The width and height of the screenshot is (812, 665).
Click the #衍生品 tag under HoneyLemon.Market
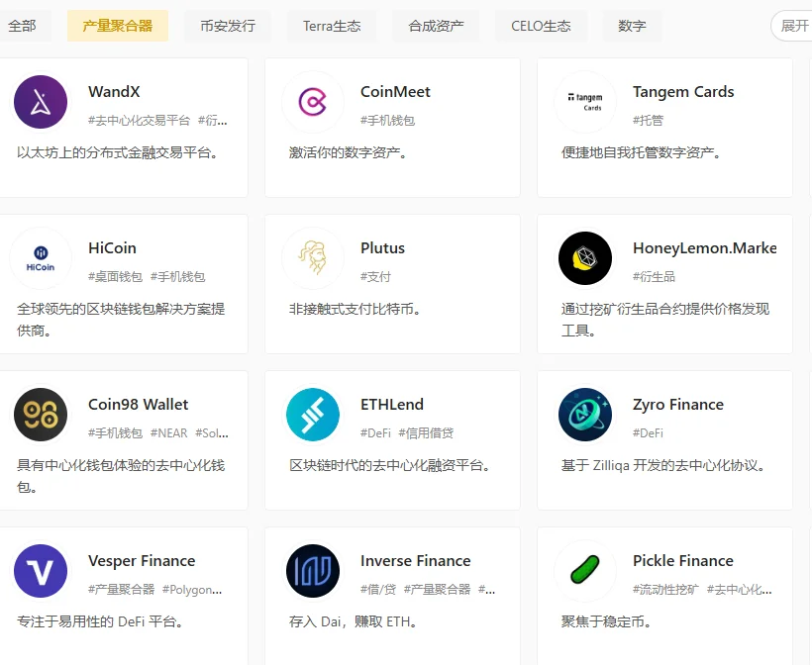[654, 277]
